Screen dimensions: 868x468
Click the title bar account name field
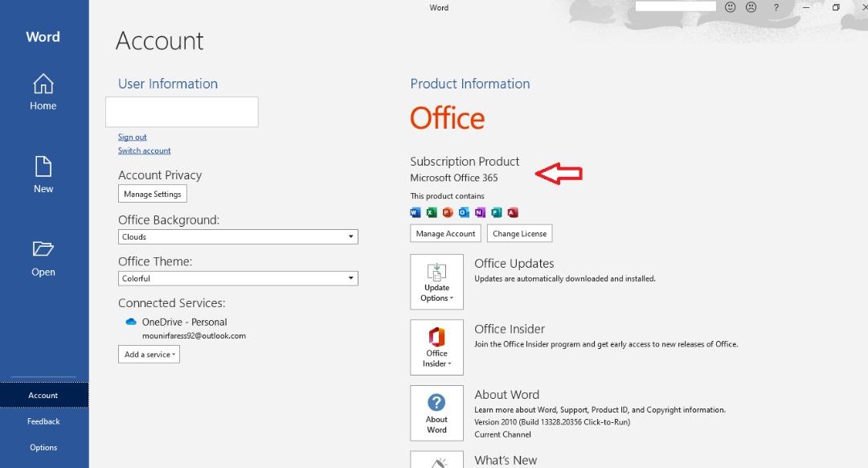676,6
